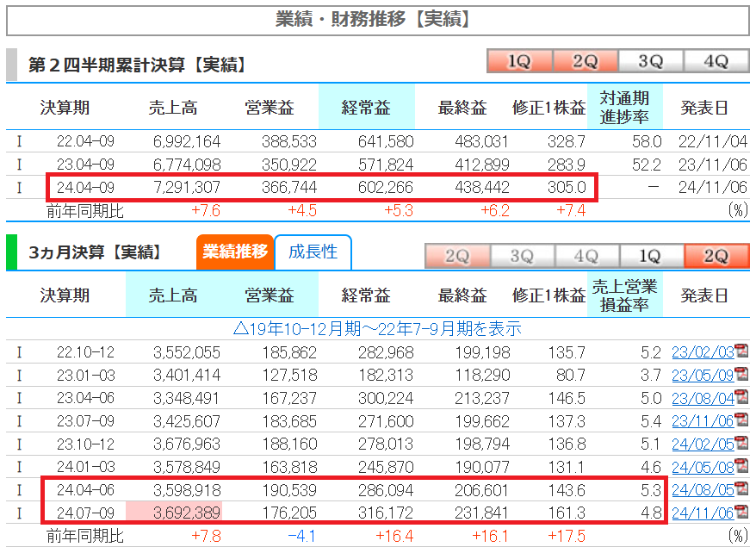The width and height of the screenshot is (756, 547).
Task: Click 22/11/04 announcement date
Action: (x=713, y=142)
